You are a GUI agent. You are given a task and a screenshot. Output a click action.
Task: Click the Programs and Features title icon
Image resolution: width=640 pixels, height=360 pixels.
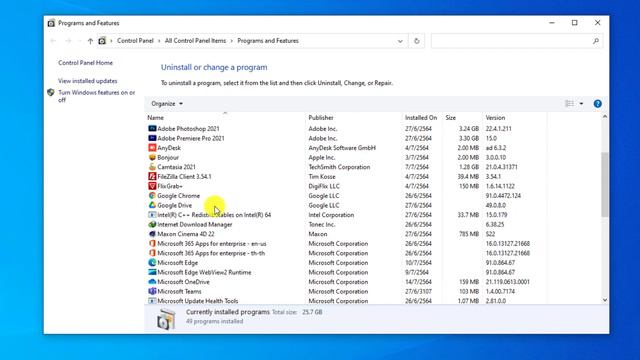point(51,23)
